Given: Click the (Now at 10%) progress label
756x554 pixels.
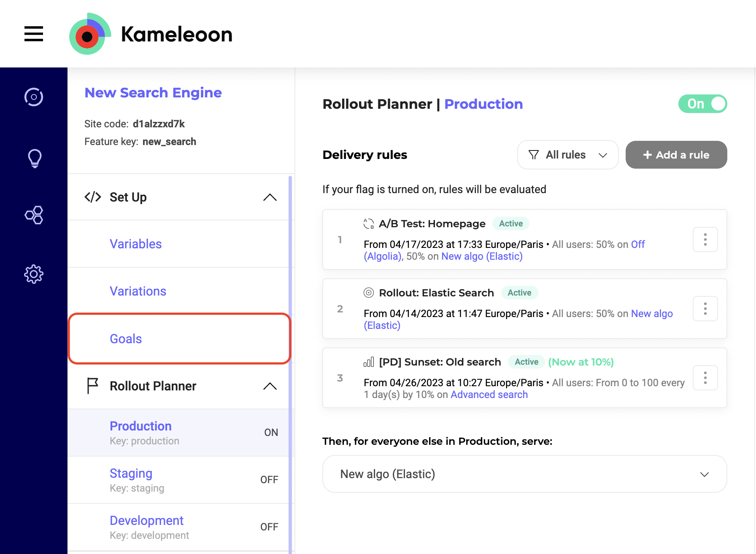Looking at the screenshot, I should pyautogui.click(x=581, y=362).
